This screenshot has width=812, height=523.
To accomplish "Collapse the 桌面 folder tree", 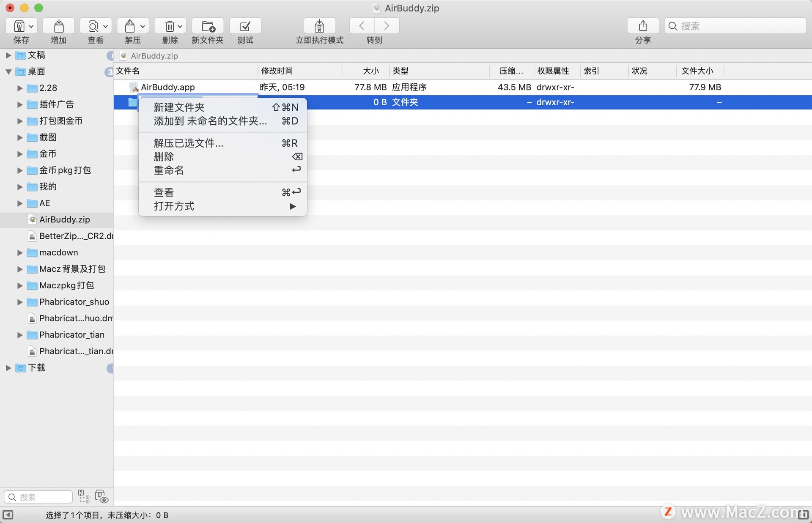I will tap(8, 71).
